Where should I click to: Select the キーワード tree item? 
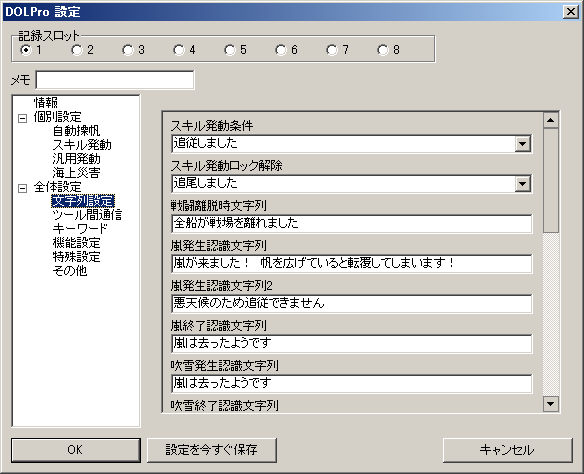click(x=80, y=229)
